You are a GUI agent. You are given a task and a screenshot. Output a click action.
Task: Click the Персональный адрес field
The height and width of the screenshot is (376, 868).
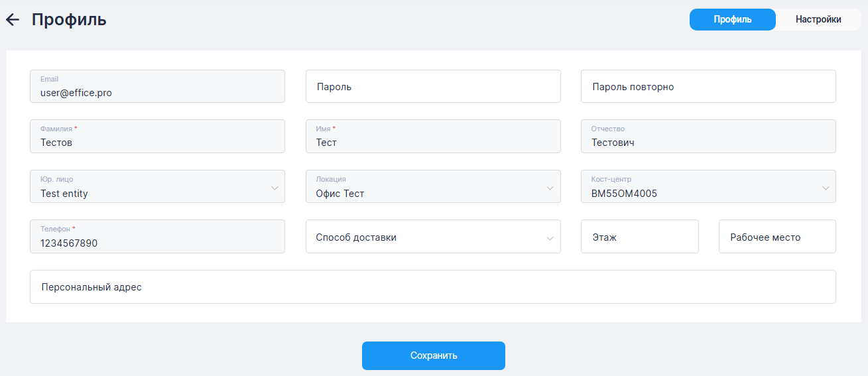[432, 287]
